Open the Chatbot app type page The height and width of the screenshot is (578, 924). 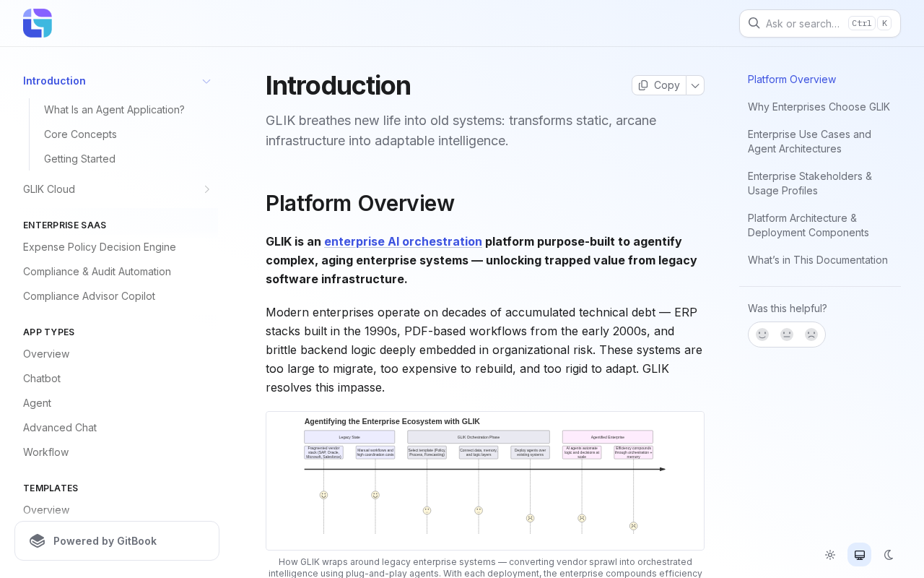[42, 379]
